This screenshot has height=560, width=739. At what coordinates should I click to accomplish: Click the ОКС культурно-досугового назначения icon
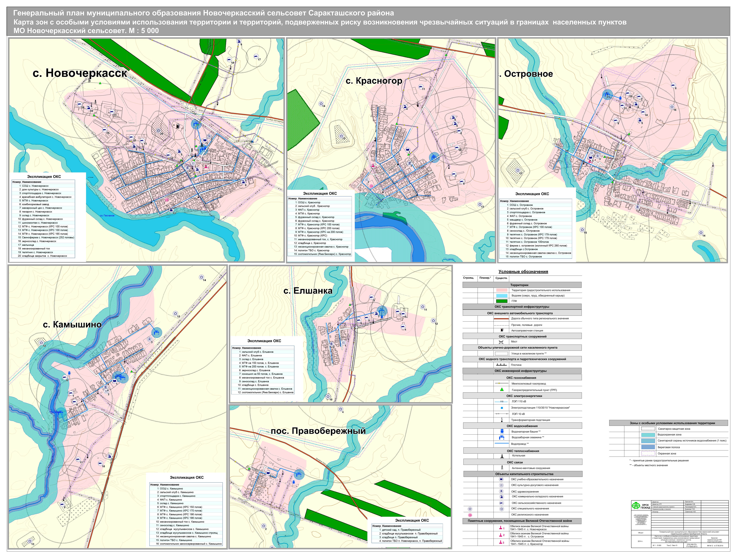[501, 485]
